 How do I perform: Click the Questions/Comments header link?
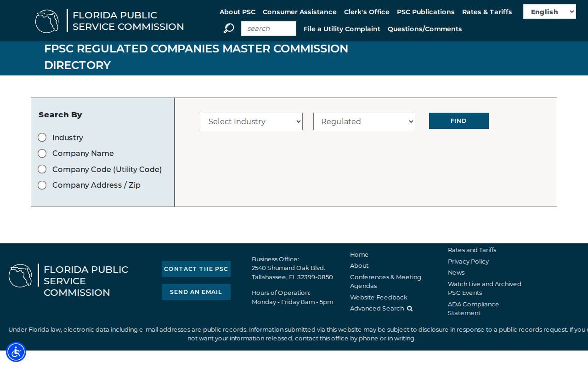pyautogui.click(x=425, y=29)
